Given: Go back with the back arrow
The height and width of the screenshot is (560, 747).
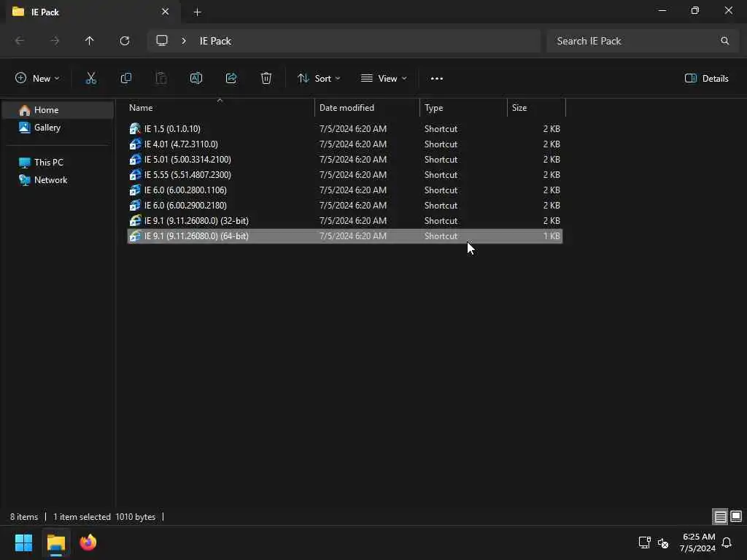Looking at the screenshot, I should pyautogui.click(x=20, y=41).
